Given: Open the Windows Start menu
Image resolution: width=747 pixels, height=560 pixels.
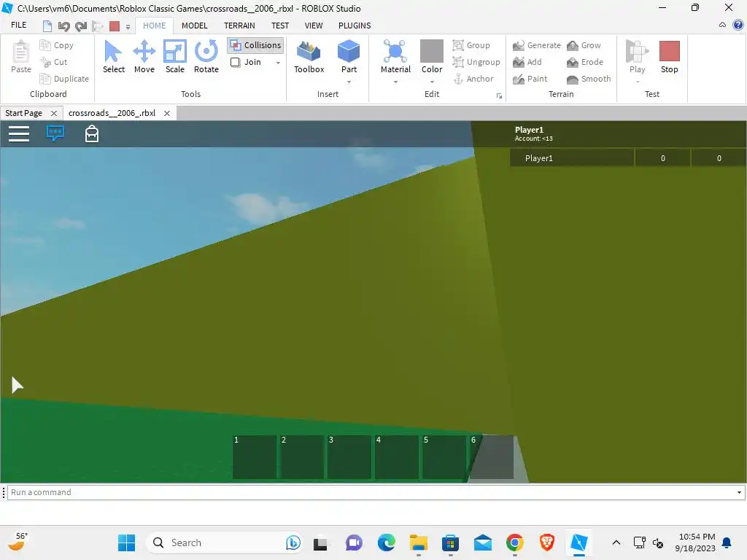Looking at the screenshot, I should (126, 542).
